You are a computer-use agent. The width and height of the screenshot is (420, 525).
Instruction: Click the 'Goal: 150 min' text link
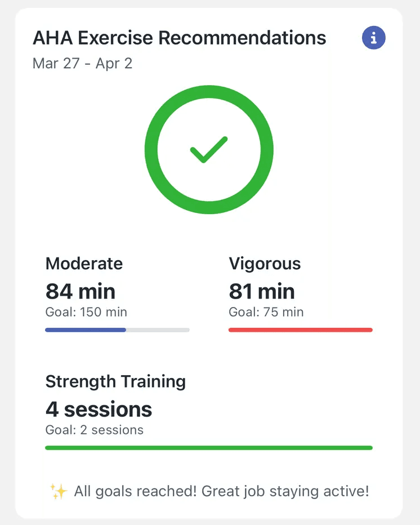(x=86, y=312)
